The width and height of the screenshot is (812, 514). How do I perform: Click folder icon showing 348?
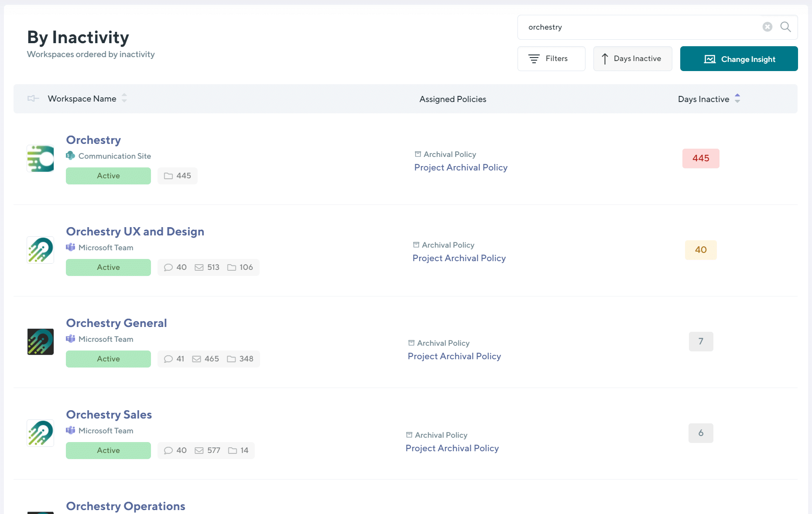coord(231,359)
